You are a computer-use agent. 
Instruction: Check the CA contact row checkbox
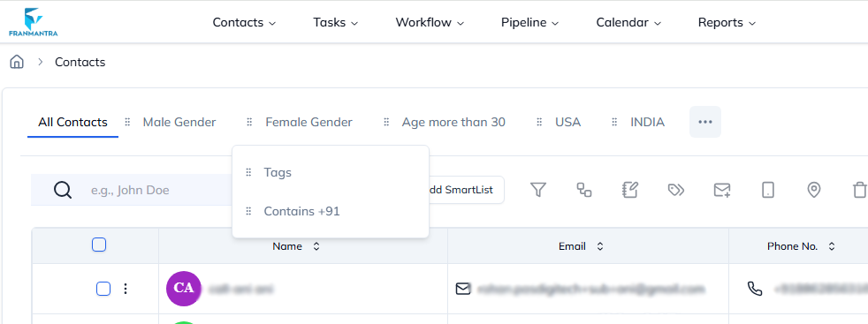[103, 289]
